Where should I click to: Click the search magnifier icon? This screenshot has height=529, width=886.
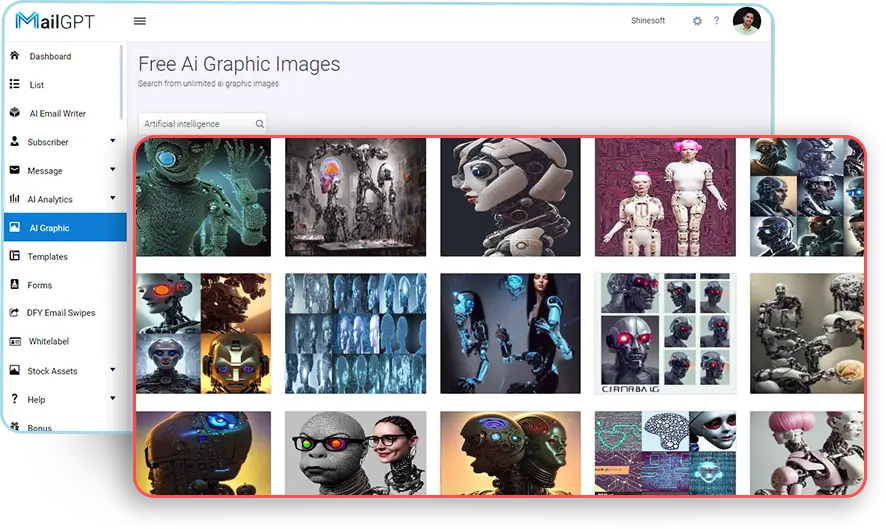[259, 124]
